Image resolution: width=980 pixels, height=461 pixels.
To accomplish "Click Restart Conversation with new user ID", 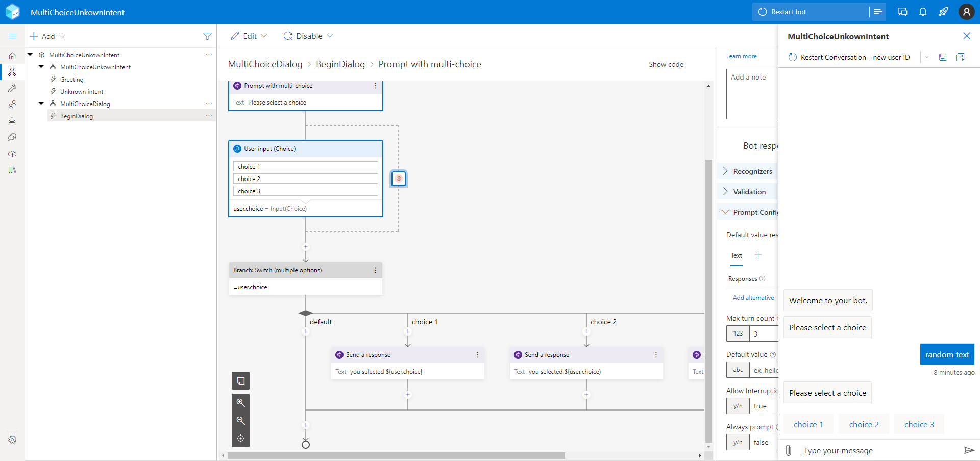I will (849, 57).
